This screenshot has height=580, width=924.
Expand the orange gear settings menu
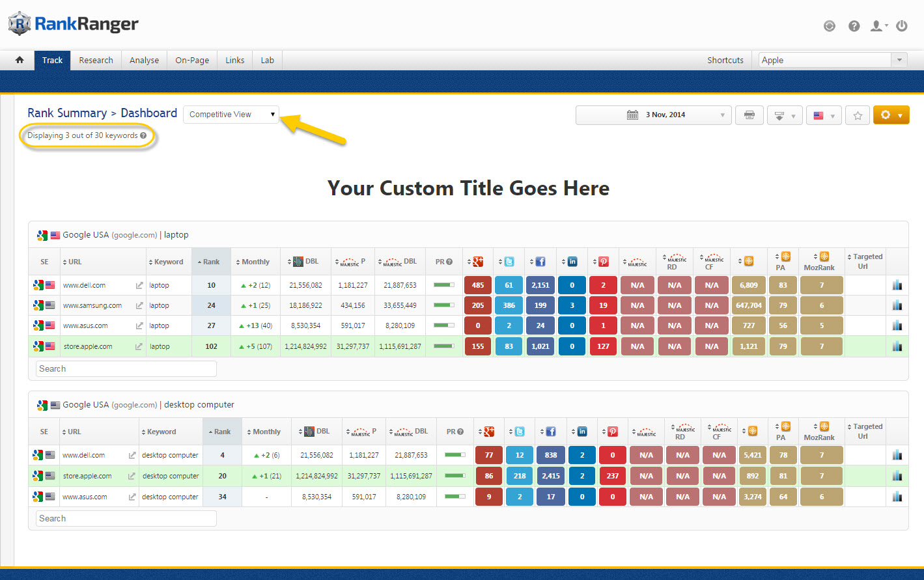click(890, 115)
